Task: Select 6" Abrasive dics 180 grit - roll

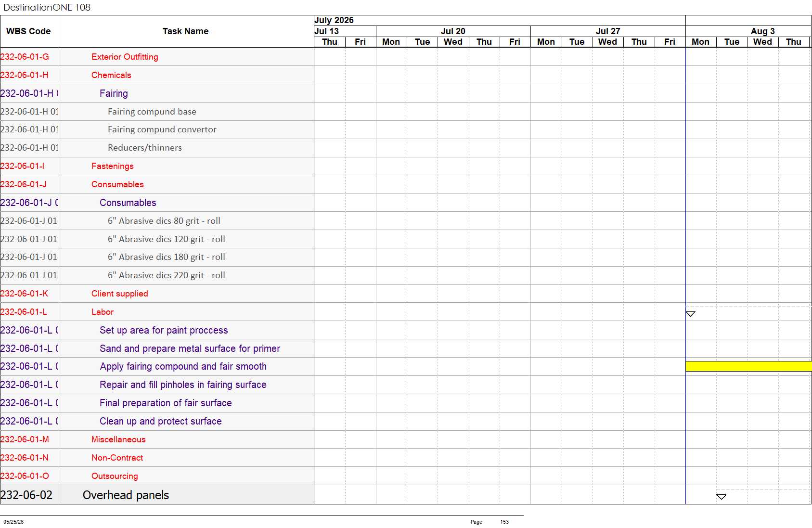Action: 167,257
